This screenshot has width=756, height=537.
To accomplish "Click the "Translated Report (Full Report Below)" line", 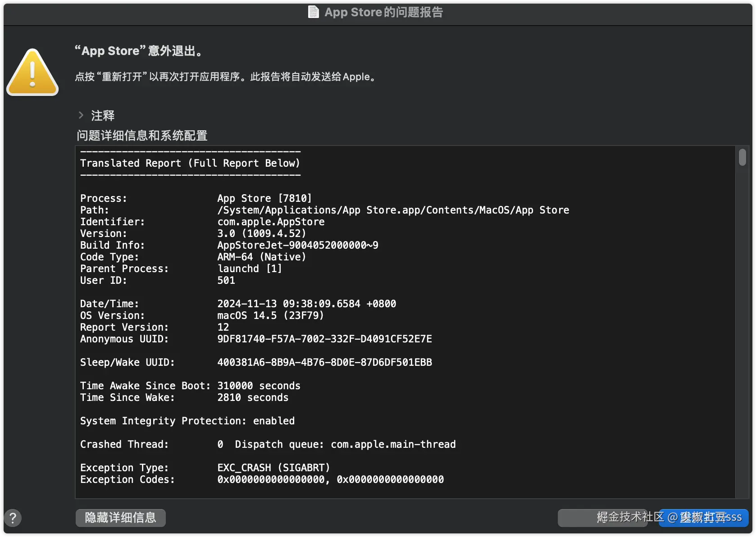I will (x=190, y=163).
